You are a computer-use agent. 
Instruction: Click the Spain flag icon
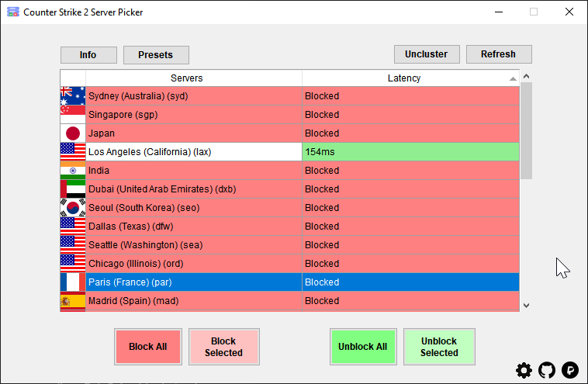point(73,301)
